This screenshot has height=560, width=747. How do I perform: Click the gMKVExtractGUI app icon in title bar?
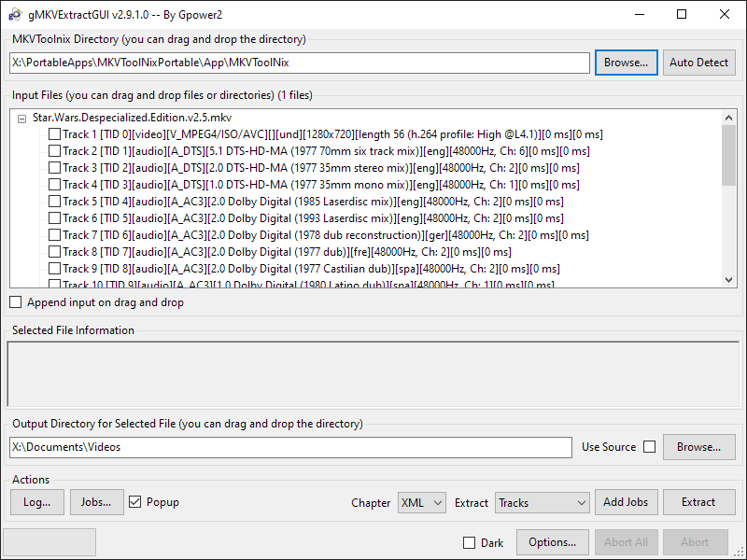[14, 14]
